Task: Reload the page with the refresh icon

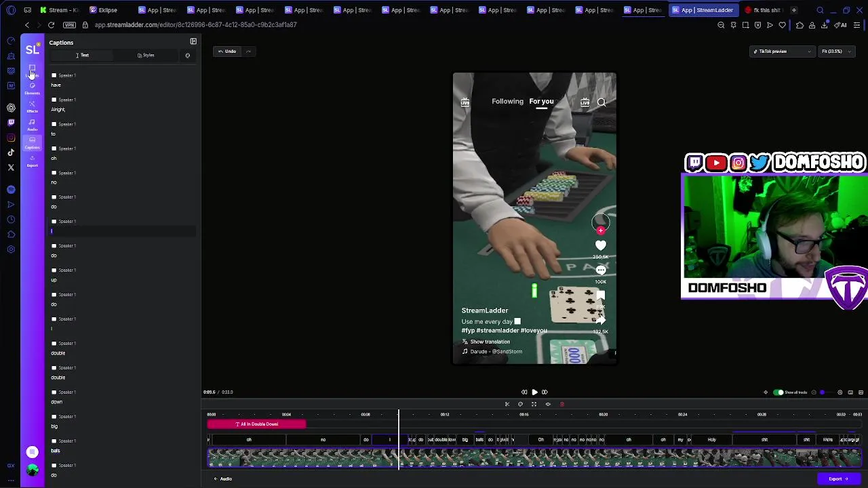Action: point(51,25)
